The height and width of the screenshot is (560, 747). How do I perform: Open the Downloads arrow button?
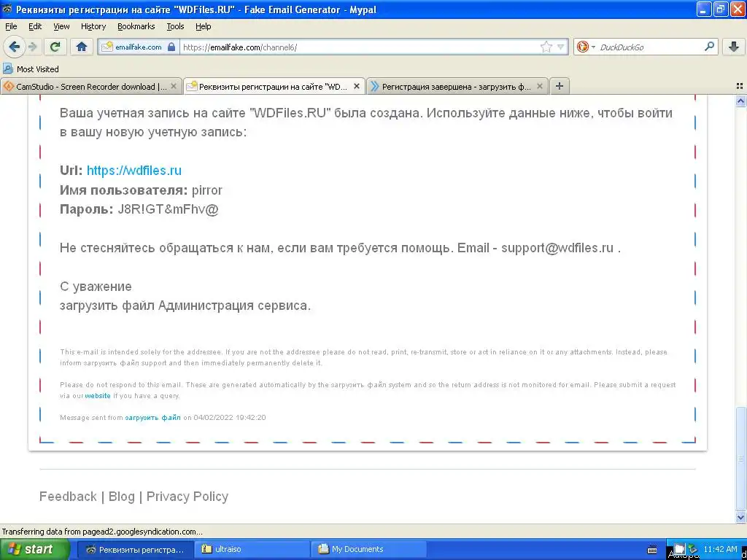pyautogui.click(x=734, y=47)
